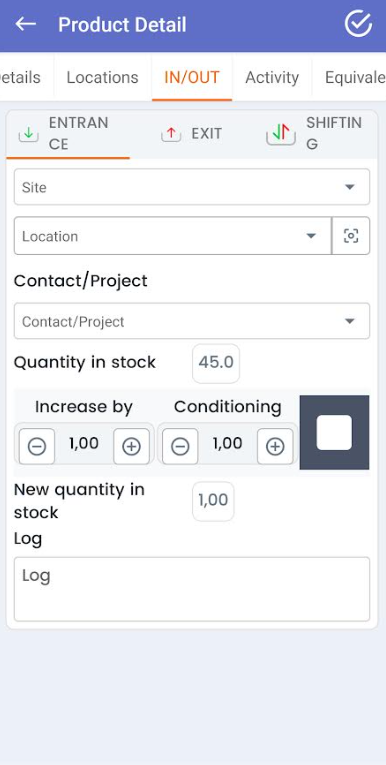The height and width of the screenshot is (765, 386).
Task: Increment the Increase by amount
Action: tap(131, 446)
